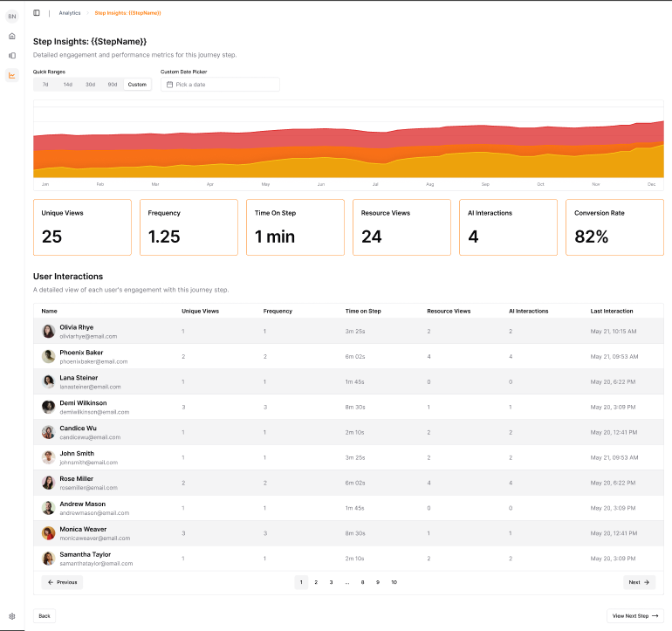Screen dimensions: 672x631
Task: Click Demi Wilkinson's avatar
Action: 48,407
